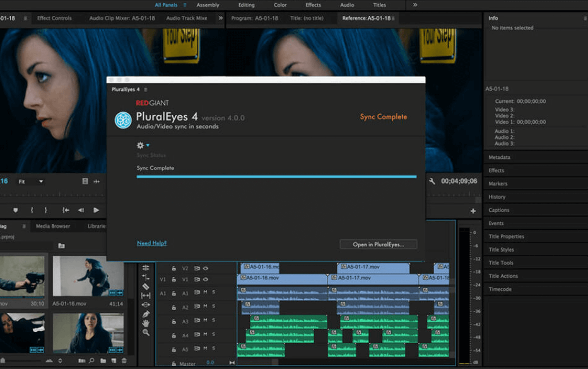Click the Need Help link
The height and width of the screenshot is (369, 588).
(x=152, y=243)
